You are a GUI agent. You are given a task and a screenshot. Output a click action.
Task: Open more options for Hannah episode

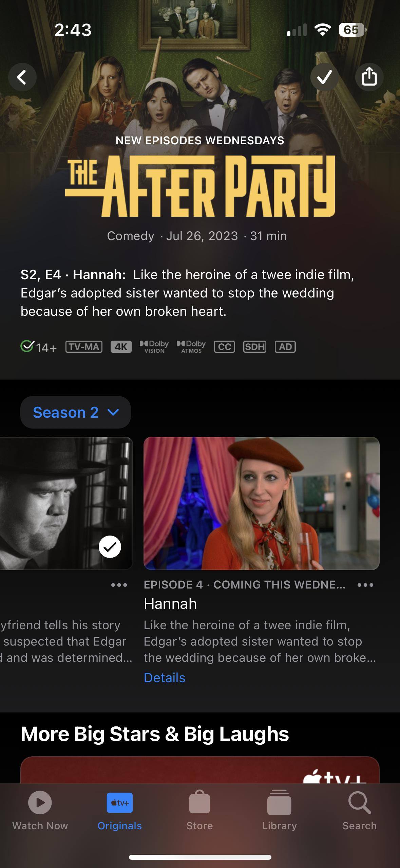pyautogui.click(x=365, y=585)
